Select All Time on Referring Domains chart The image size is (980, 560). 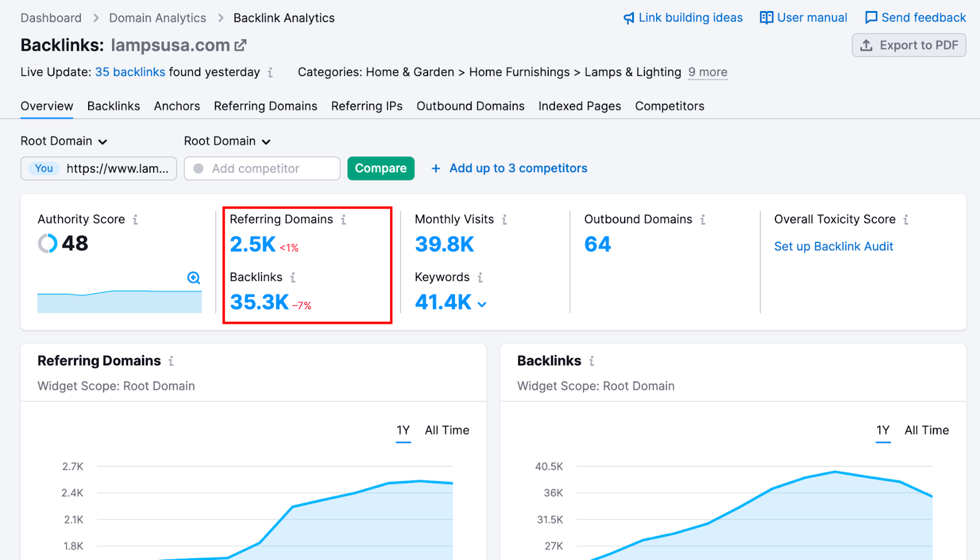[447, 430]
